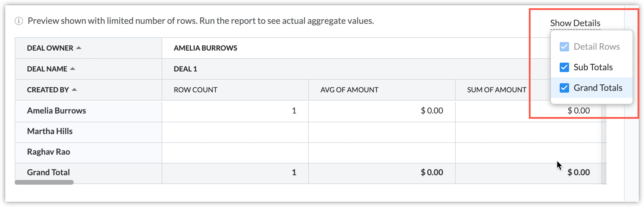Click sort arrow next to Deal Owner
Image resolution: width=644 pixels, height=207 pixels.
79,48
